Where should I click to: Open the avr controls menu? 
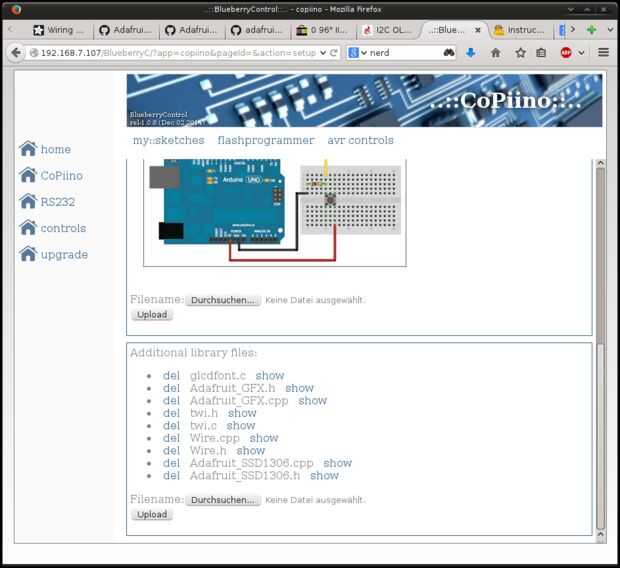coord(360,140)
